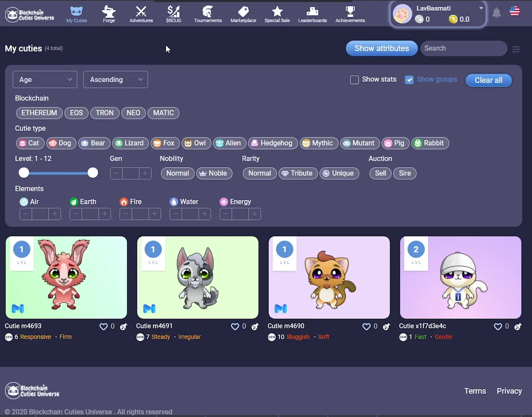Click the US flag language icon
532x417 pixels.
click(x=515, y=11)
